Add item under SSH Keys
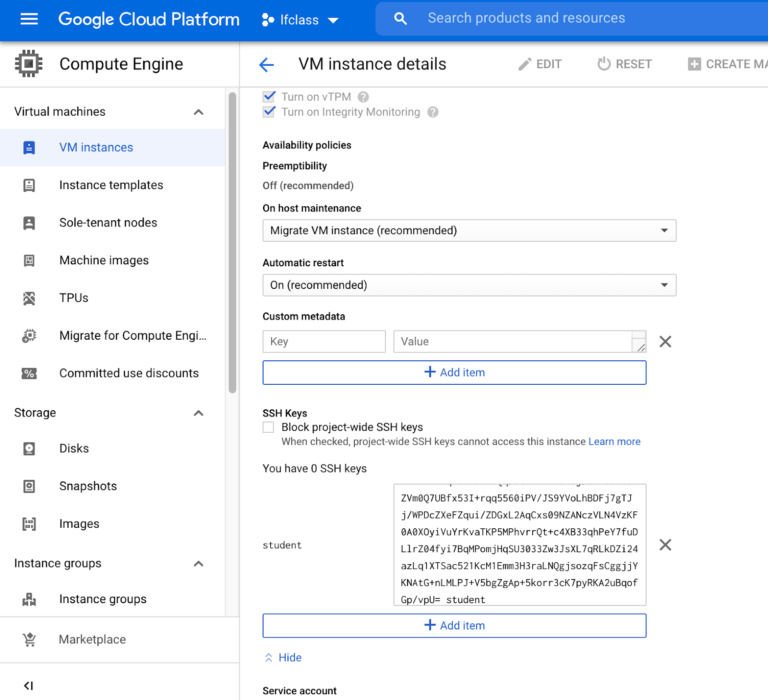Screen dimensions: 768x700 454,626
